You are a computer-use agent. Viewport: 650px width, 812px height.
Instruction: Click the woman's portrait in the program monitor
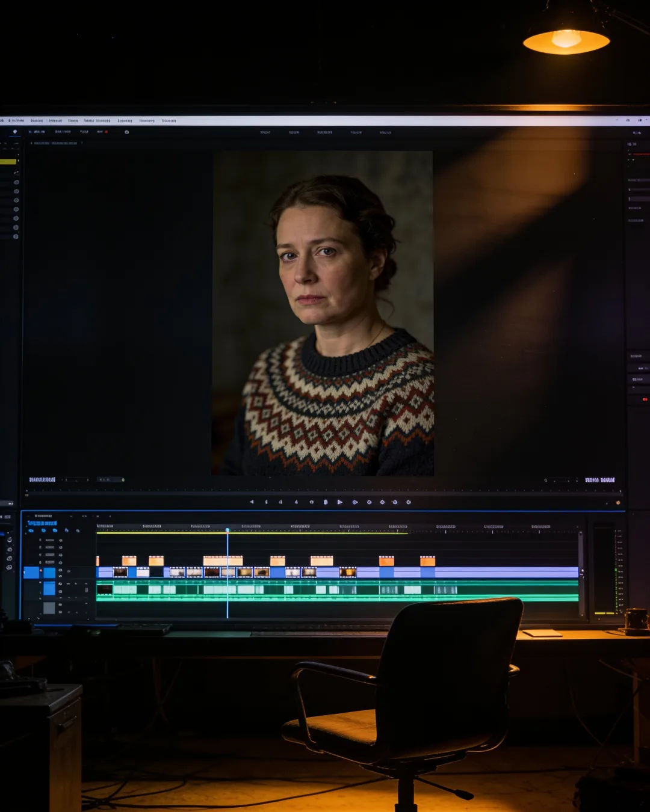[323, 313]
